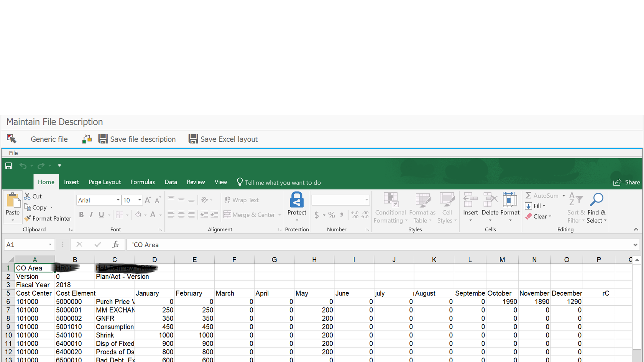Screen dimensions: 644x362
Task: Click Tell me what you want to do
Action: click(x=279, y=182)
